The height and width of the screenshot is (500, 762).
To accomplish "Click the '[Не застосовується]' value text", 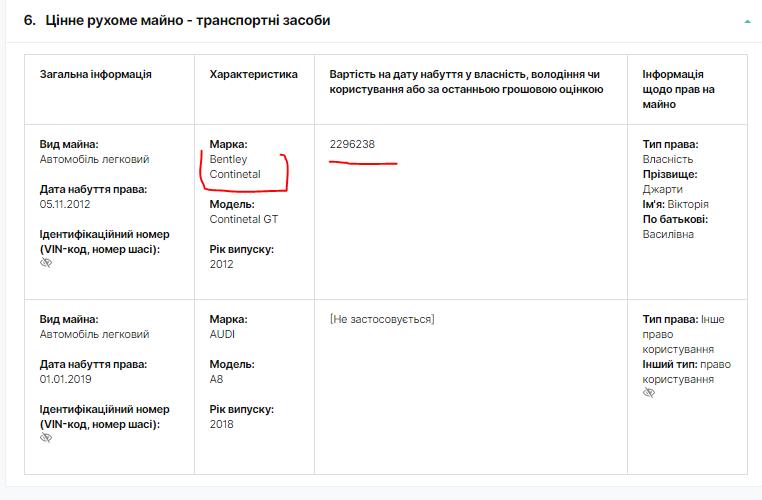I will [381, 319].
